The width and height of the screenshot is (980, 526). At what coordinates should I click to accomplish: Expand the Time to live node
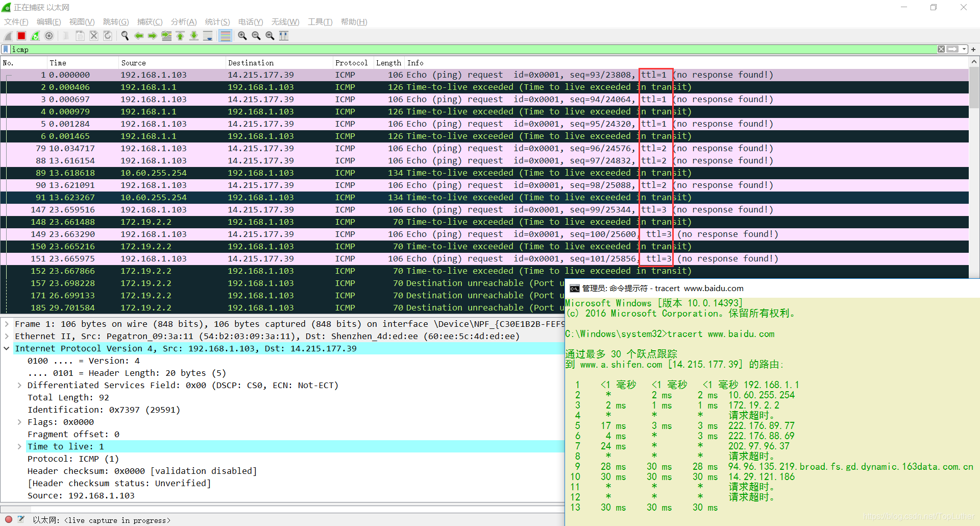coord(19,446)
